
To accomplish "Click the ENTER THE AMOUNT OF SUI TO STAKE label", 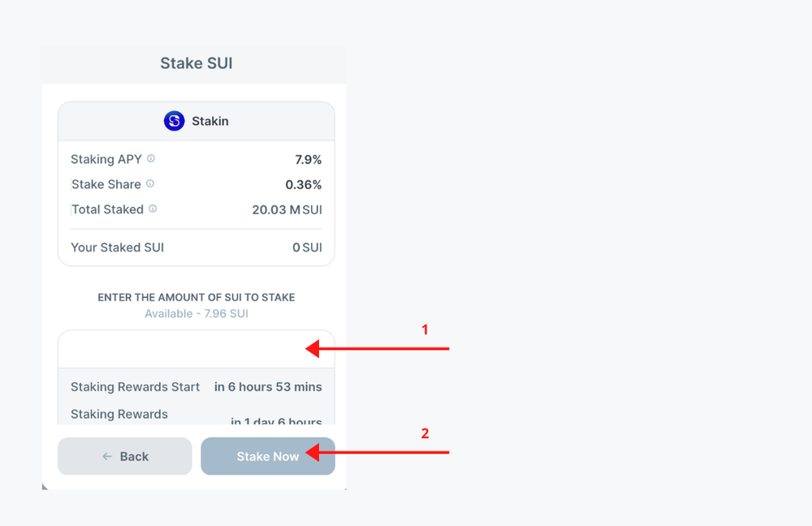I will 195,297.
